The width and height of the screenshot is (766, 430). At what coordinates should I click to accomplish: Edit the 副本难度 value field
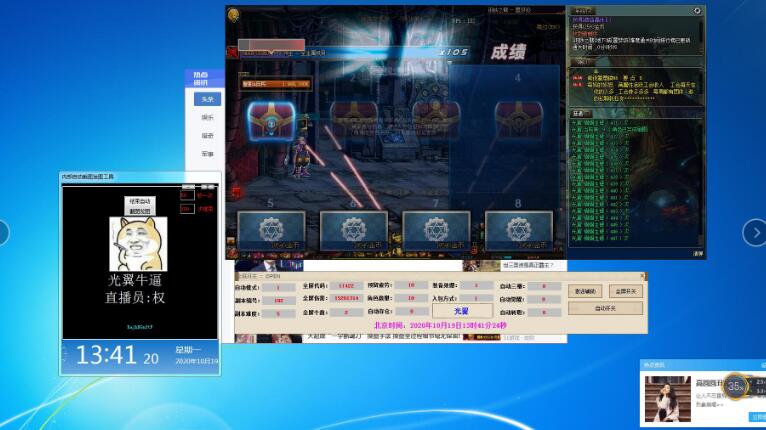(x=278, y=314)
